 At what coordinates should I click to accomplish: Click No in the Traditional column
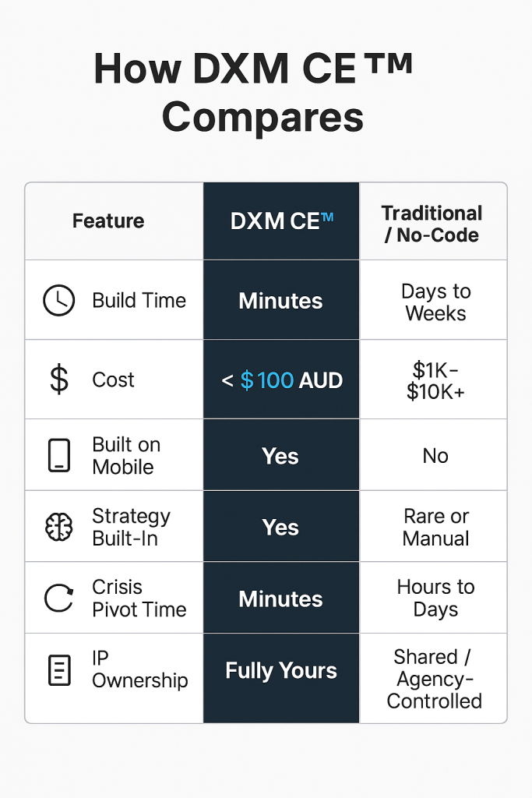click(435, 455)
